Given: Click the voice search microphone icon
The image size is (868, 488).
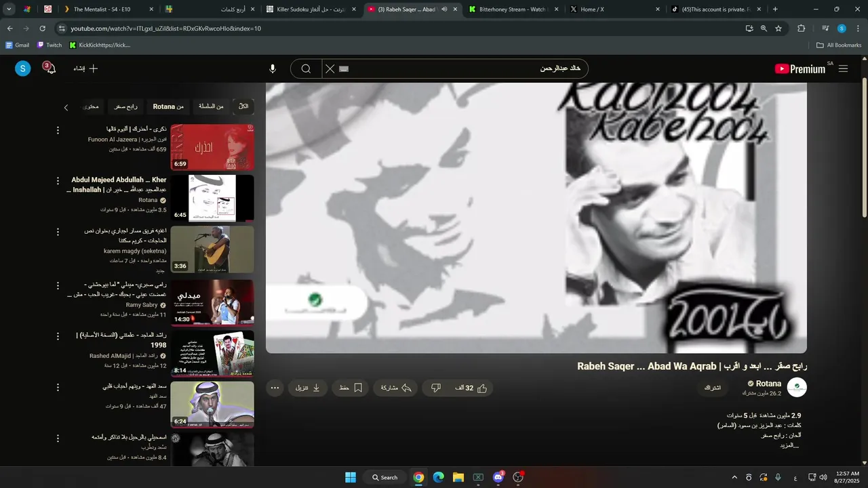Looking at the screenshot, I should [273, 68].
